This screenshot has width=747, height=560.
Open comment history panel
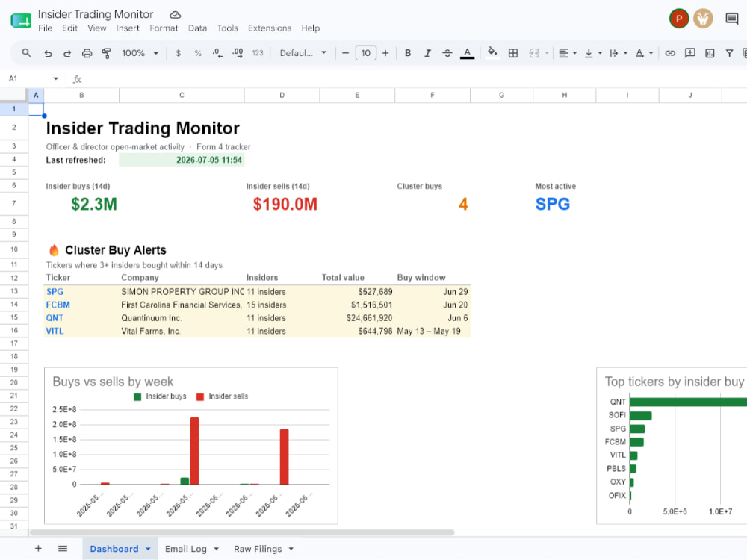pos(732,19)
